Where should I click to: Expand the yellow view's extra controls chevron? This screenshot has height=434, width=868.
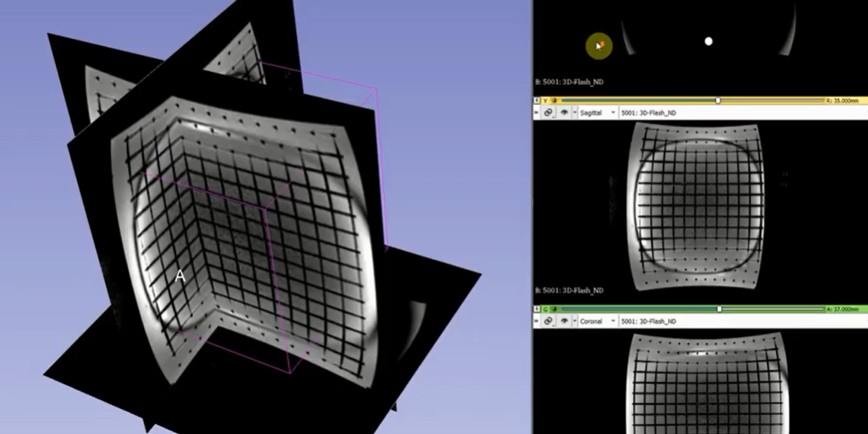point(537,113)
